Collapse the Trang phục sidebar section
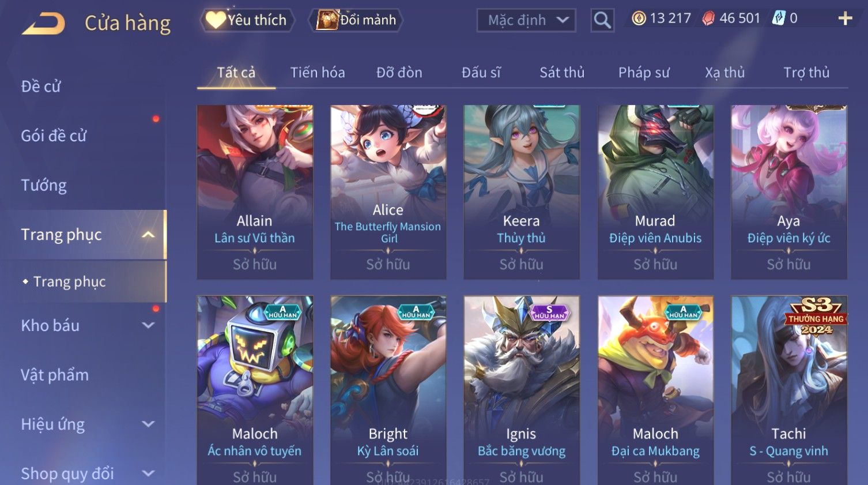The height and width of the screenshot is (485, 868). point(148,235)
